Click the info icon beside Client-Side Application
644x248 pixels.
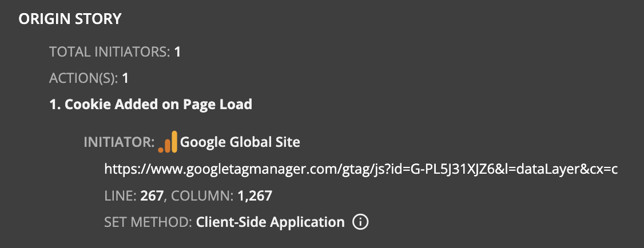(360, 222)
